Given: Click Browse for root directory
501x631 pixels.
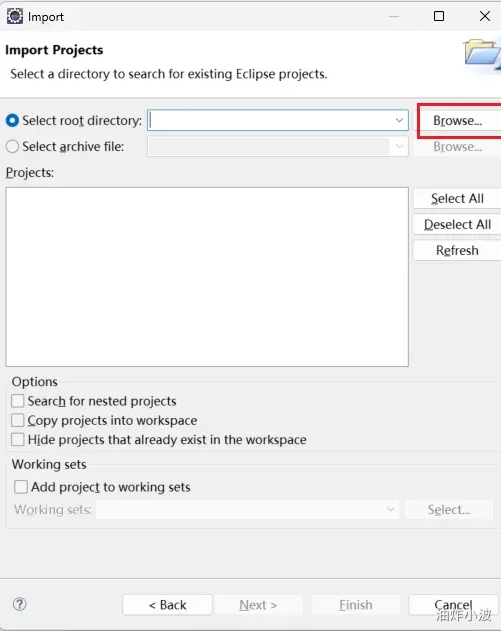Looking at the screenshot, I should coord(458,121).
